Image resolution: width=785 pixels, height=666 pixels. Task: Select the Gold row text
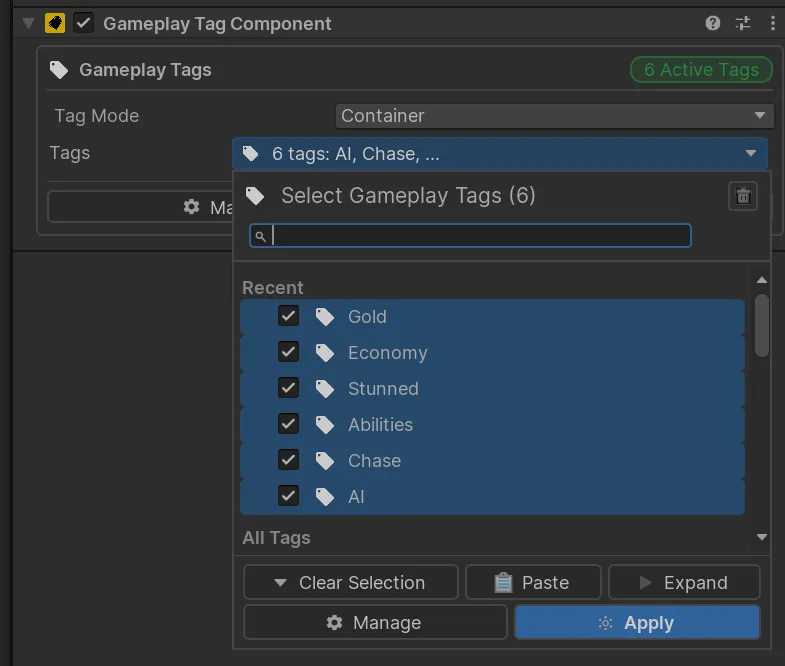coord(367,317)
